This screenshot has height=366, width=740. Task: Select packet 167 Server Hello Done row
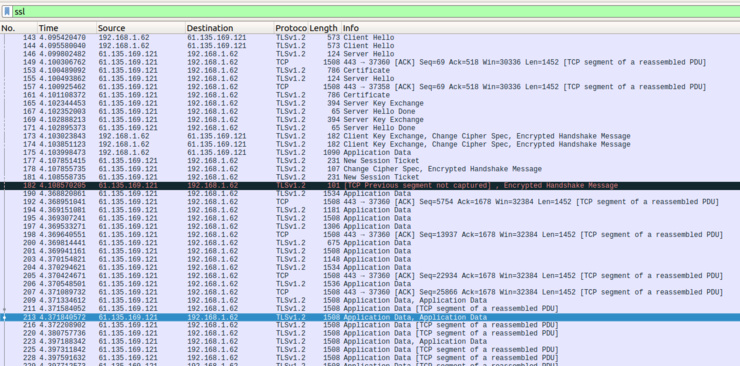tap(370, 112)
